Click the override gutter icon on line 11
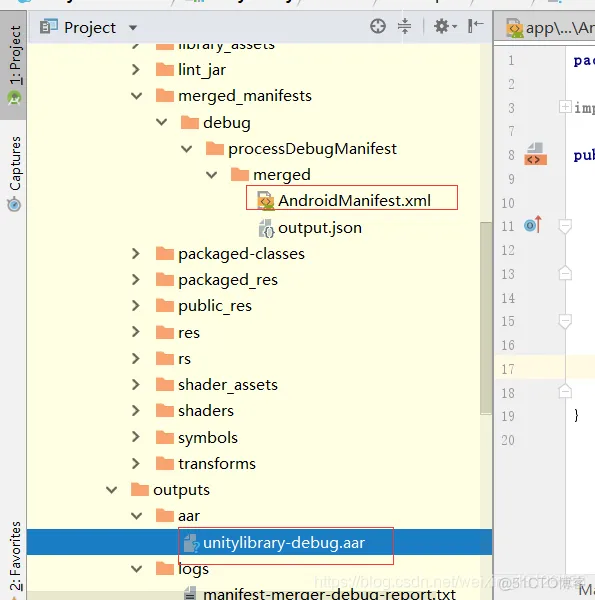The height and width of the screenshot is (600, 595). [533, 225]
